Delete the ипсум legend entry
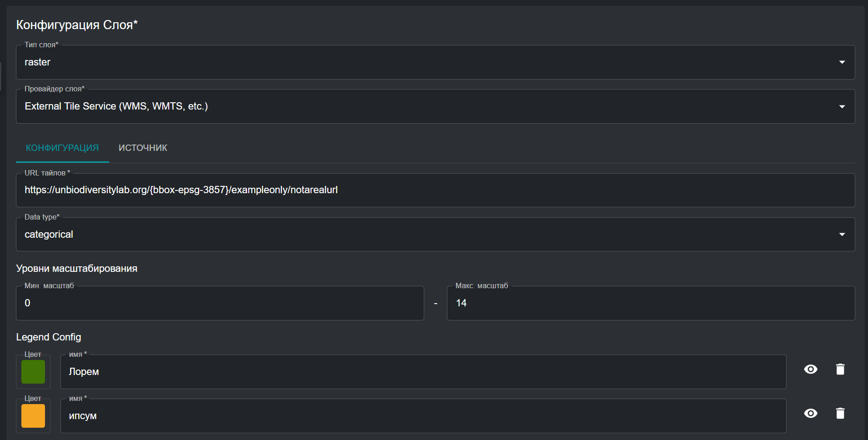 click(840, 414)
